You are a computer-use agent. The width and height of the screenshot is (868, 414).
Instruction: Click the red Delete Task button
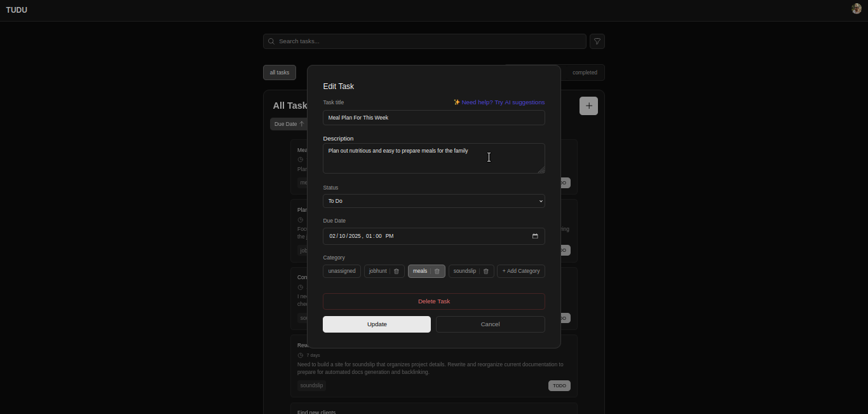[x=434, y=301]
